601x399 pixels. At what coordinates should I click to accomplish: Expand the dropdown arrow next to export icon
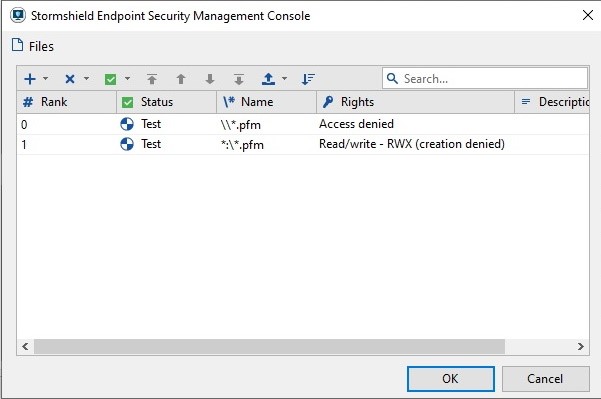tap(284, 79)
